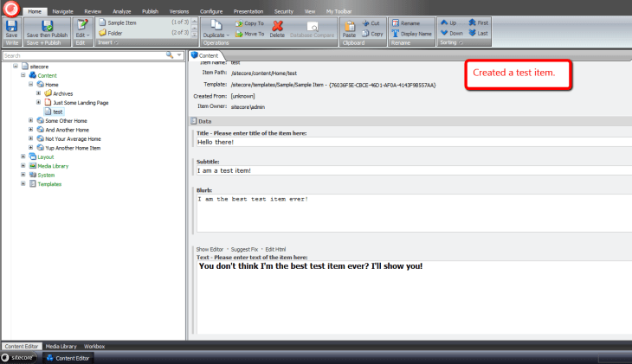The height and width of the screenshot is (364, 632).
Task: Click the search magnifier icon
Action: pyautogui.click(x=170, y=55)
